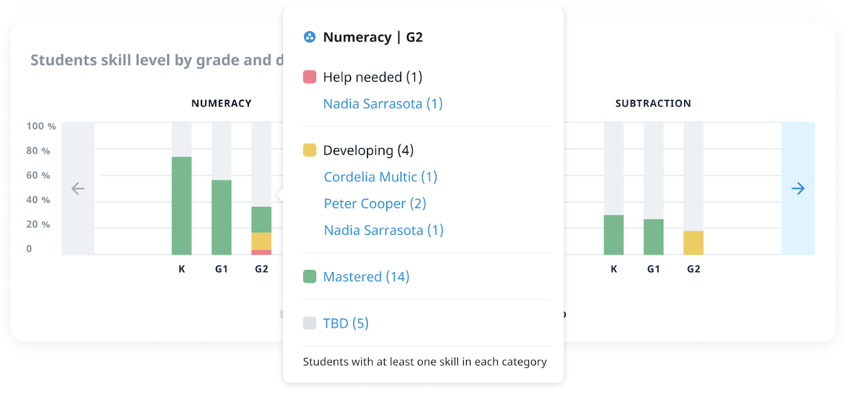Click the right arrow to see next domains

(x=797, y=188)
